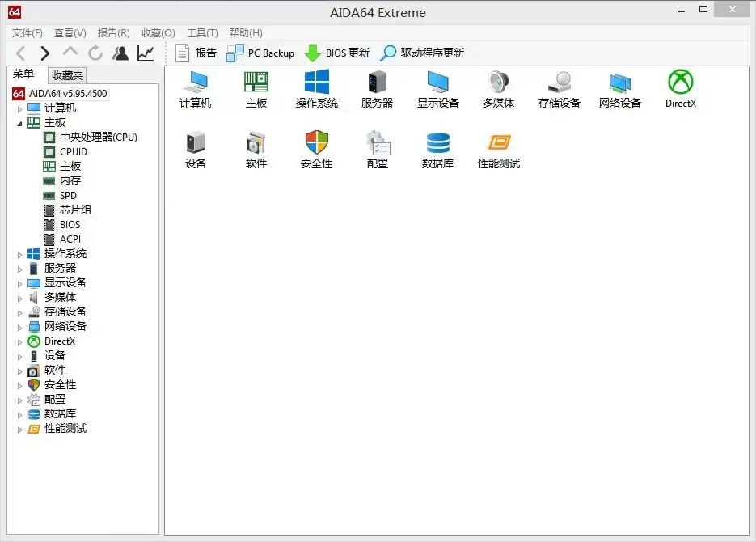Click the 驱动程序更新 toolbar button
The image size is (756, 542).
click(422, 53)
